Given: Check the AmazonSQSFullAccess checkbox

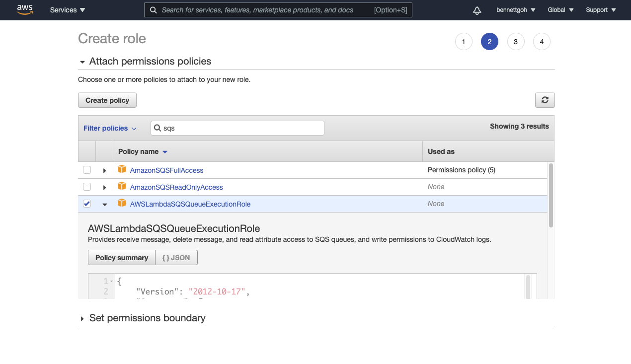Looking at the screenshot, I should pyautogui.click(x=87, y=169).
